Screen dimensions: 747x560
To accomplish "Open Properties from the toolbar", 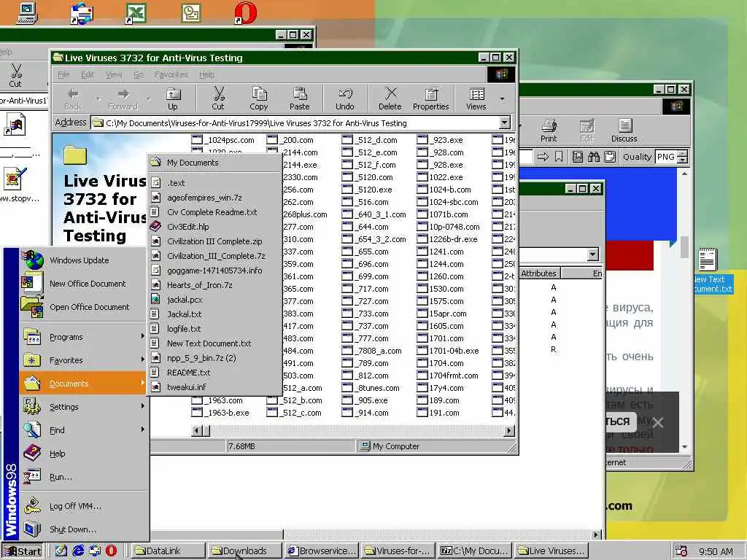I will coord(430,99).
